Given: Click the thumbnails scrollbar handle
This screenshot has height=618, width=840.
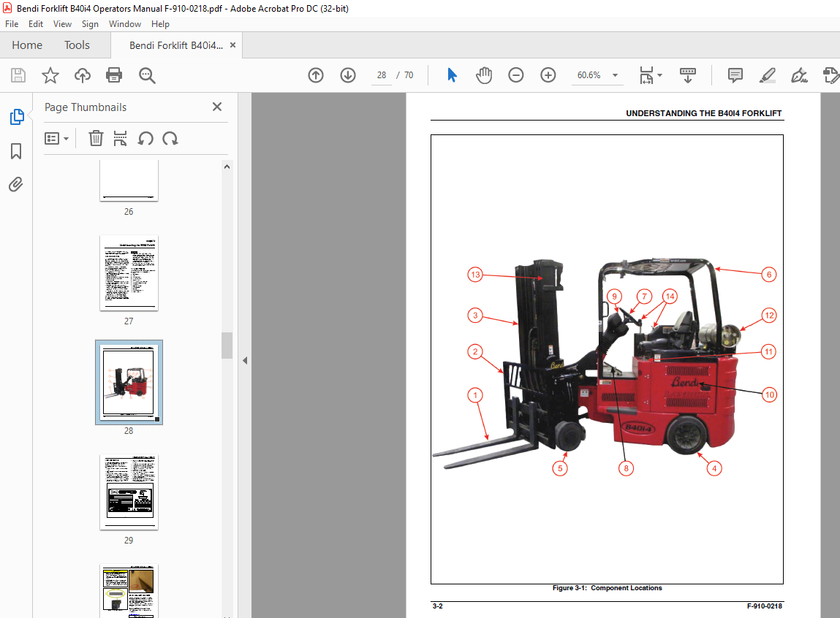Looking at the screenshot, I should pyautogui.click(x=227, y=346).
